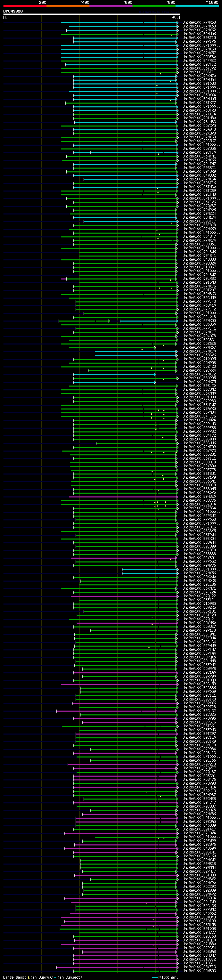
Task: Click the white query bar under BP049020
Action: coord(92,15)
